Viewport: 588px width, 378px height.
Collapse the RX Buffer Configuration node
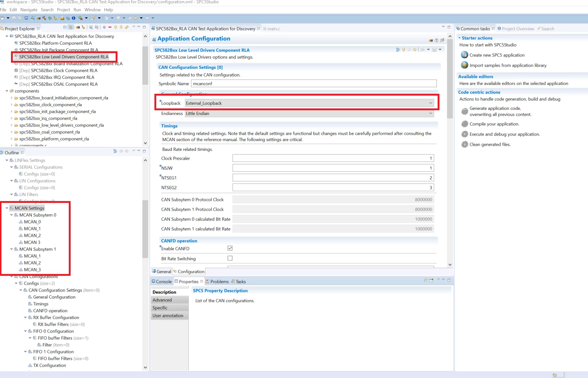point(25,318)
